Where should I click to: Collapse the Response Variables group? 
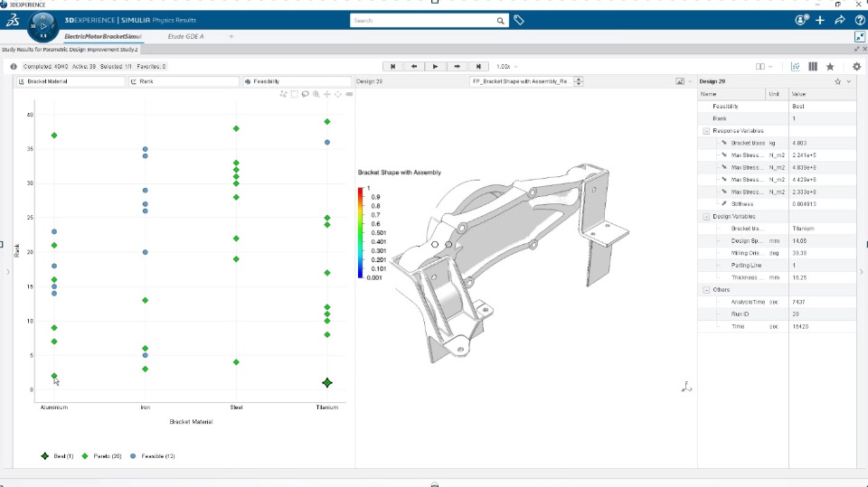(706, 131)
